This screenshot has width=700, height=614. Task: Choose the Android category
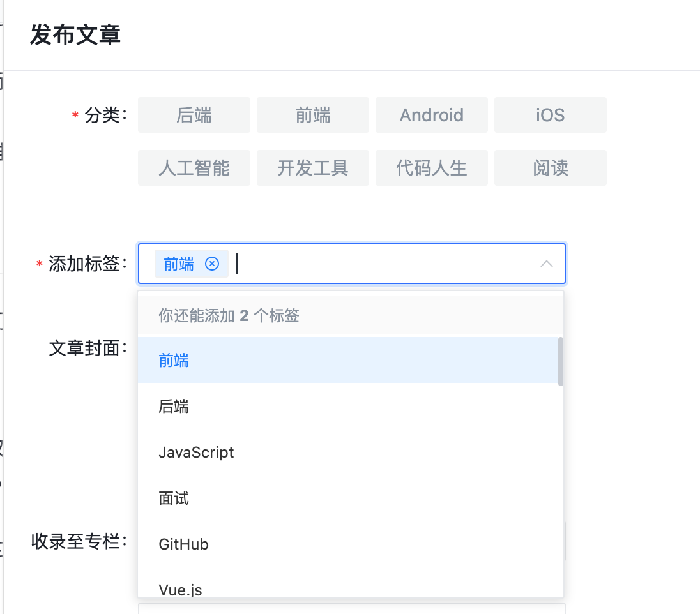(x=432, y=115)
